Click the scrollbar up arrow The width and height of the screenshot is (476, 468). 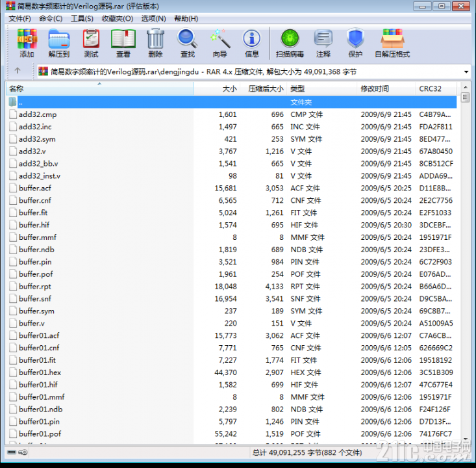[466, 87]
